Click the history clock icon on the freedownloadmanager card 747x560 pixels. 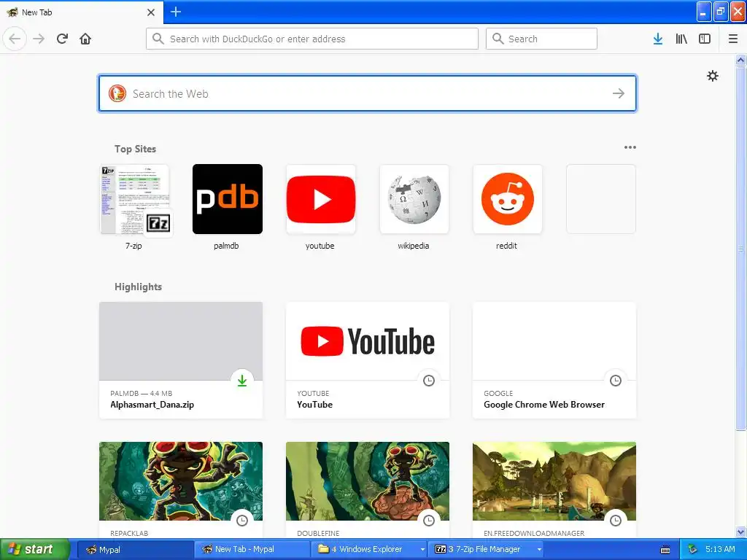tap(616, 521)
